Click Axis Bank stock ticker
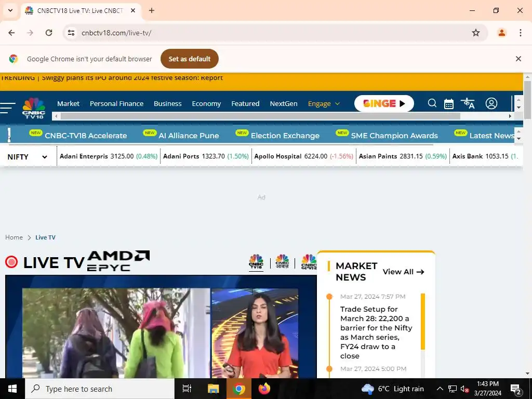Viewport: 532px width, 399px height. (485, 156)
